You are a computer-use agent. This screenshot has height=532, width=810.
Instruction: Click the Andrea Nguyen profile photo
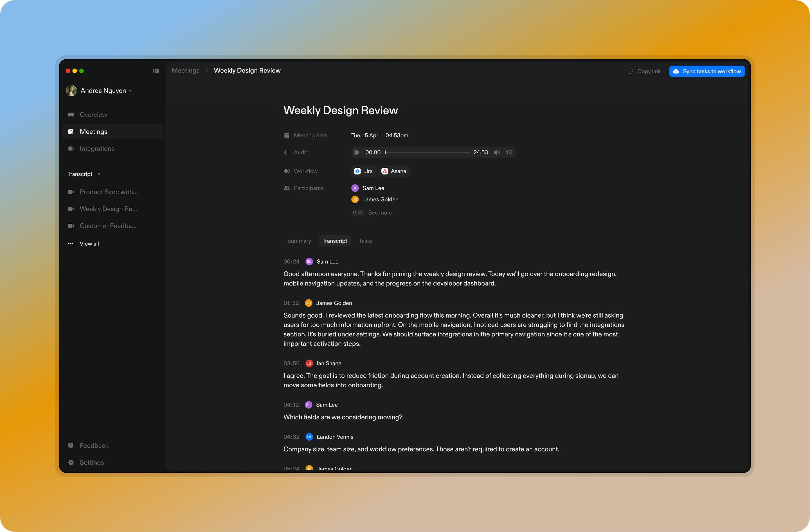[x=71, y=91]
